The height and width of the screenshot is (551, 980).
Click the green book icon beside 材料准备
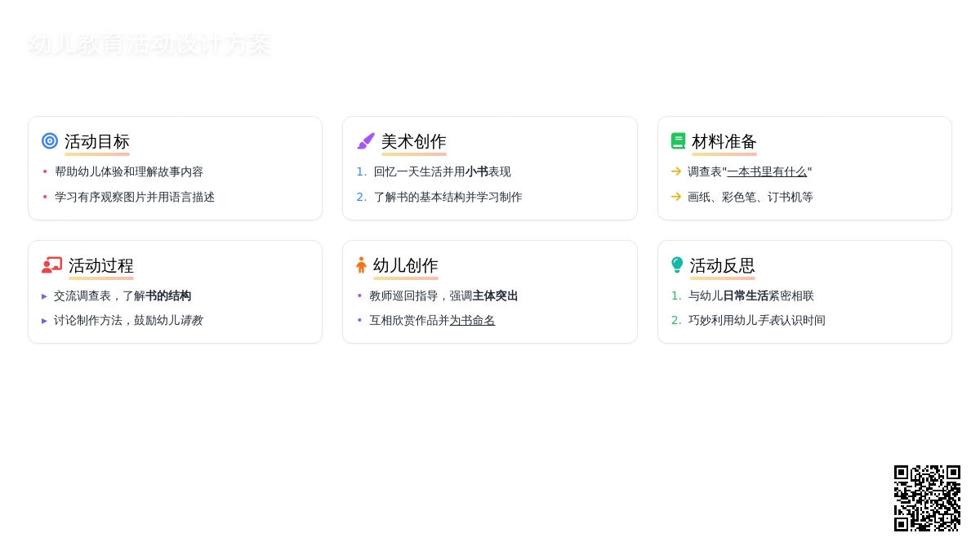(x=678, y=140)
